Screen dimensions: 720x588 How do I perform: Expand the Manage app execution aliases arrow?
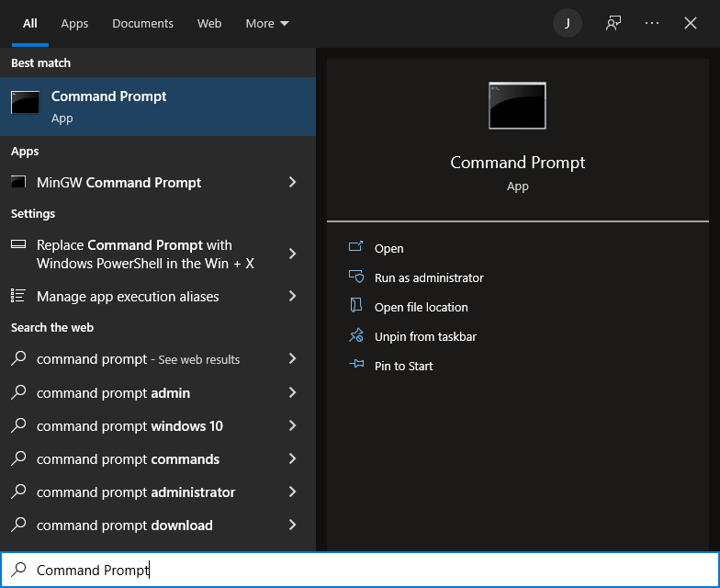293,297
